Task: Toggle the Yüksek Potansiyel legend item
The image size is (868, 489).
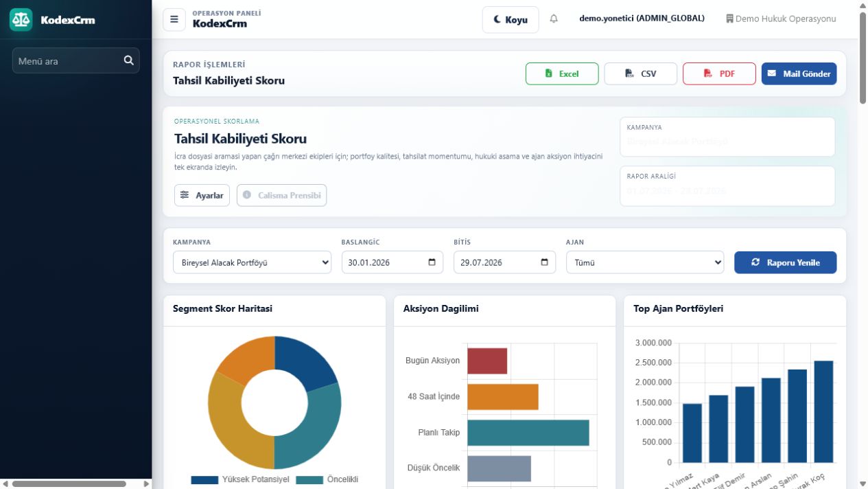Action: [x=240, y=479]
